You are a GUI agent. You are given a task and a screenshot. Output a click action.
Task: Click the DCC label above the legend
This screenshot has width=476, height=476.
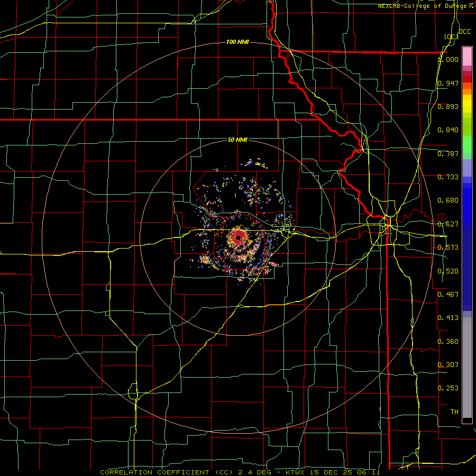tap(464, 32)
